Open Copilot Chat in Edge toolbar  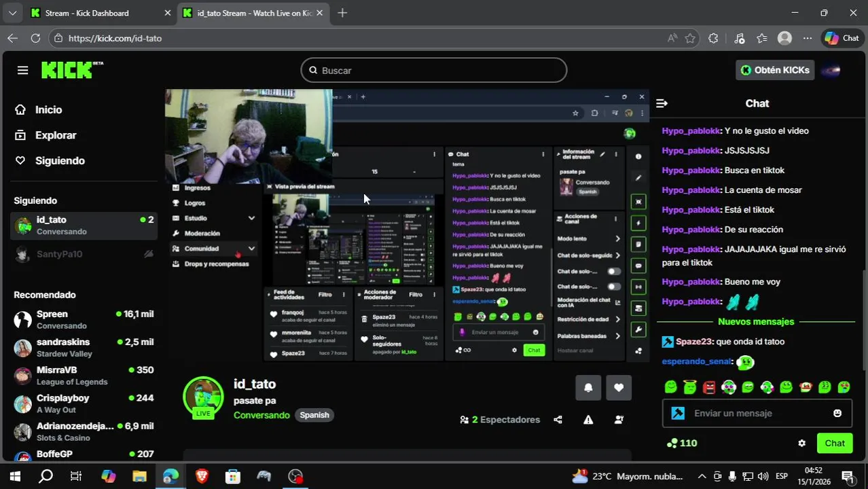coord(842,38)
